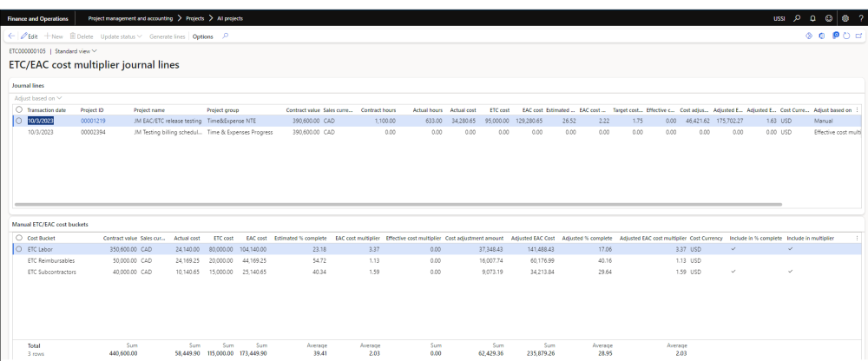The height and width of the screenshot is (361, 868).
Task: Send feedback with the smiley icon
Action: pos(828,18)
